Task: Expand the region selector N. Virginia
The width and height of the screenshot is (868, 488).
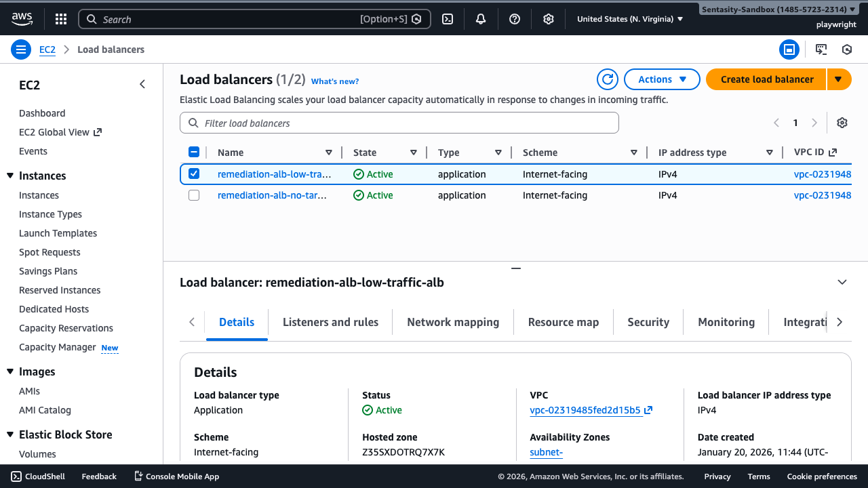Action: click(630, 19)
